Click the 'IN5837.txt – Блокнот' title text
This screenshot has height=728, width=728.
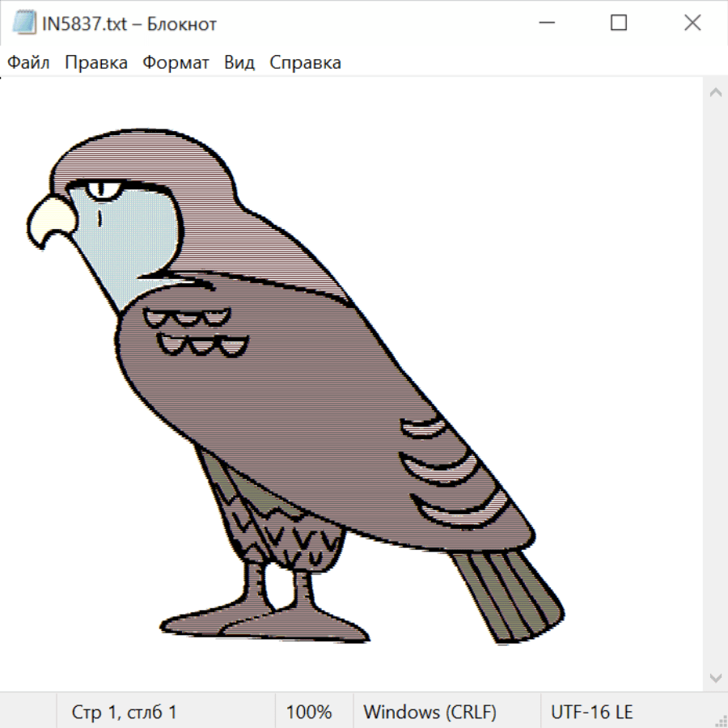tap(129, 23)
